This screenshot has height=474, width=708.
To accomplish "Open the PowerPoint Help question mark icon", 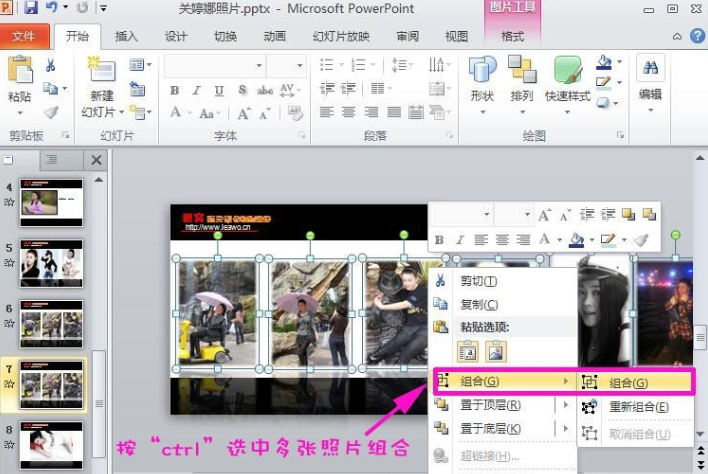I will click(696, 37).
